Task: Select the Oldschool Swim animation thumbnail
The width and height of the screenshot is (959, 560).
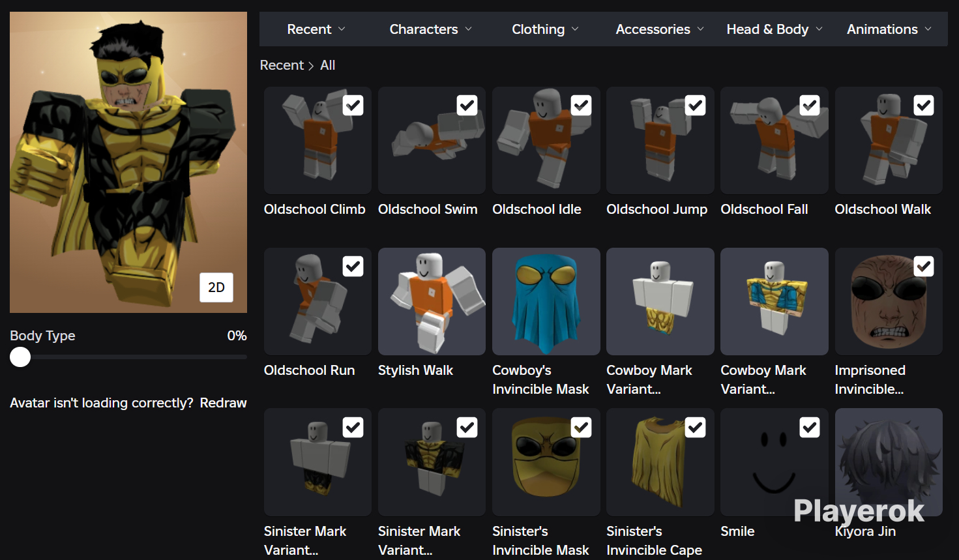Action: 432,140
